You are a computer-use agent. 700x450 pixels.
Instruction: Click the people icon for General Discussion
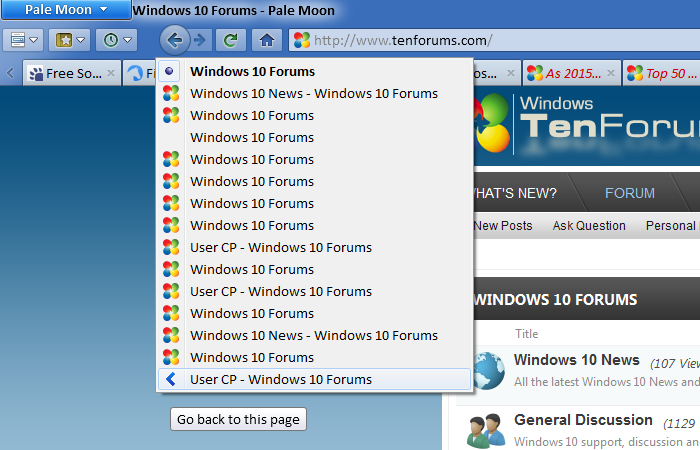(486, 430)
